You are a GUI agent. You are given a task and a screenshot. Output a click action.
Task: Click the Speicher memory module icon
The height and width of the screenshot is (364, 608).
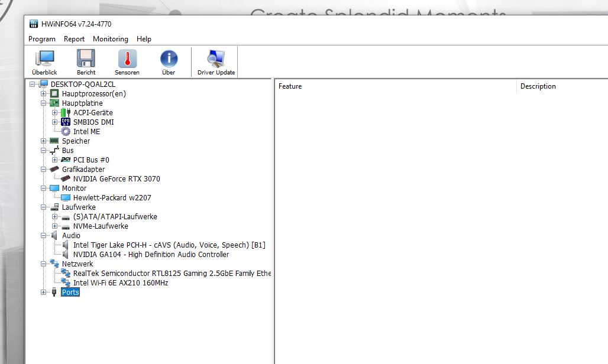click(x=54, y=141)
